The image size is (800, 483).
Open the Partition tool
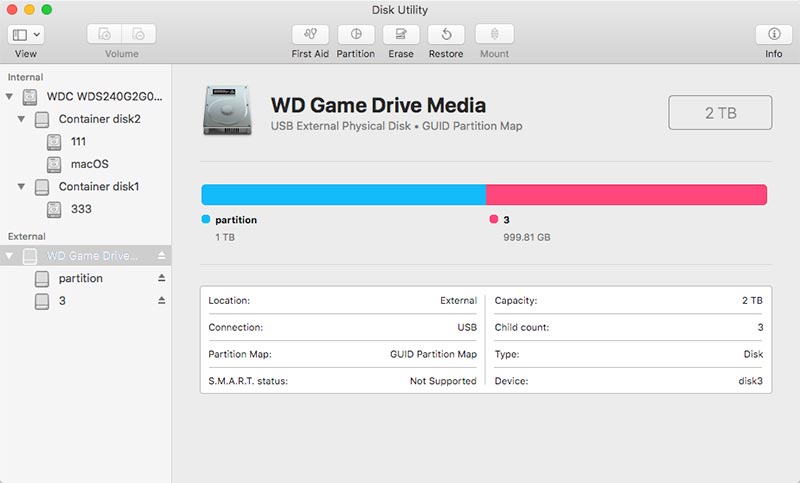coord(355,34)
